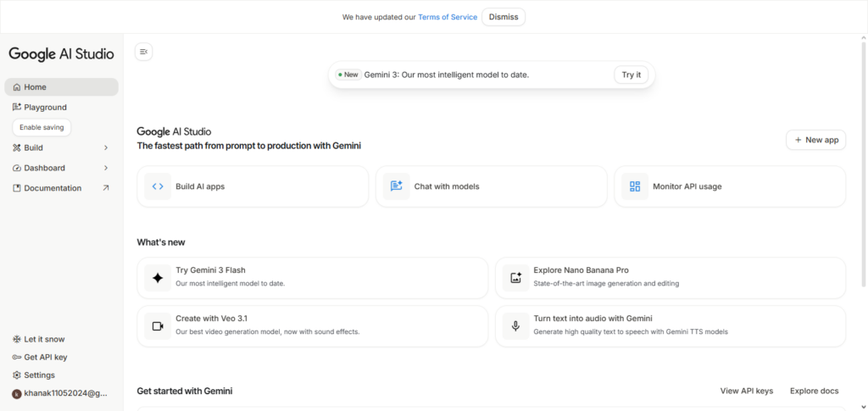The width and height of the screenshot is (868, 411).
Task: Click the Google AI Studio logo in the sidebar
Action: [61, 53]
